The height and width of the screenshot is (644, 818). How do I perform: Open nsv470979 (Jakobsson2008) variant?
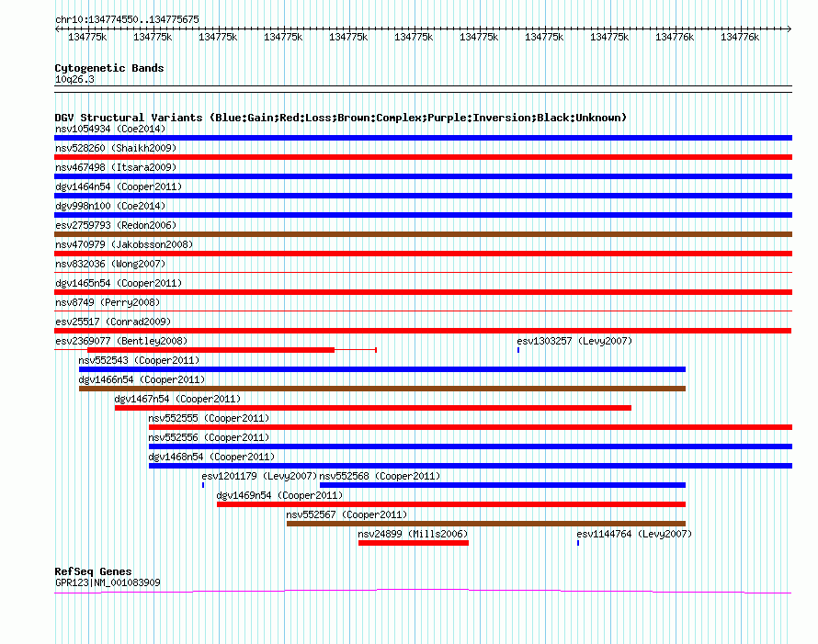pos(124,244)
